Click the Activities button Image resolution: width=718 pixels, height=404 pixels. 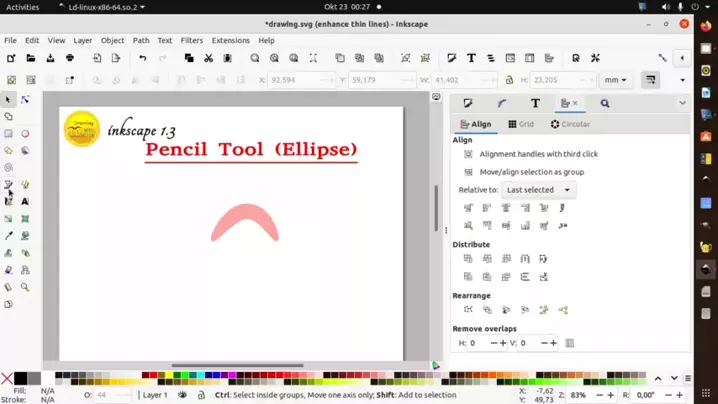coord(23,7)
